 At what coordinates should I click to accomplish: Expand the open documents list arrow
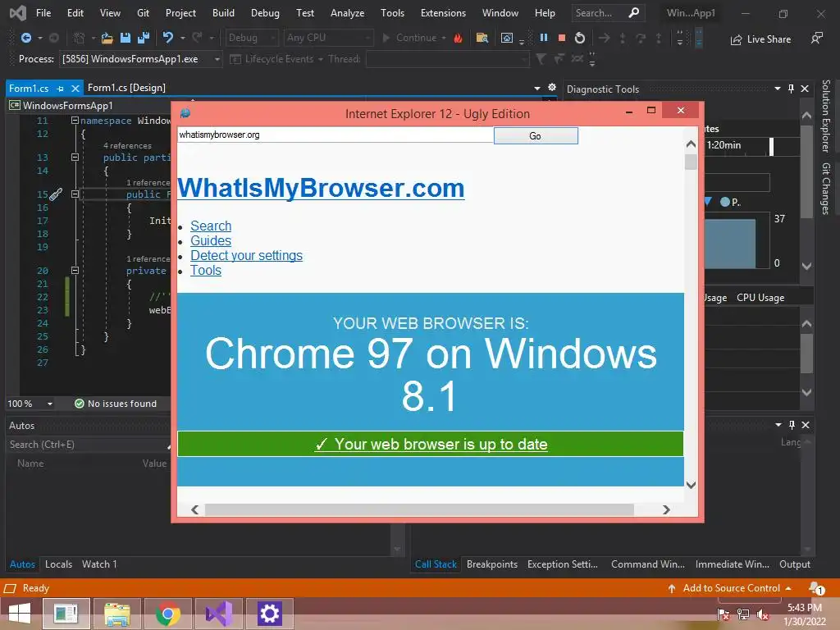click(537, 88)
